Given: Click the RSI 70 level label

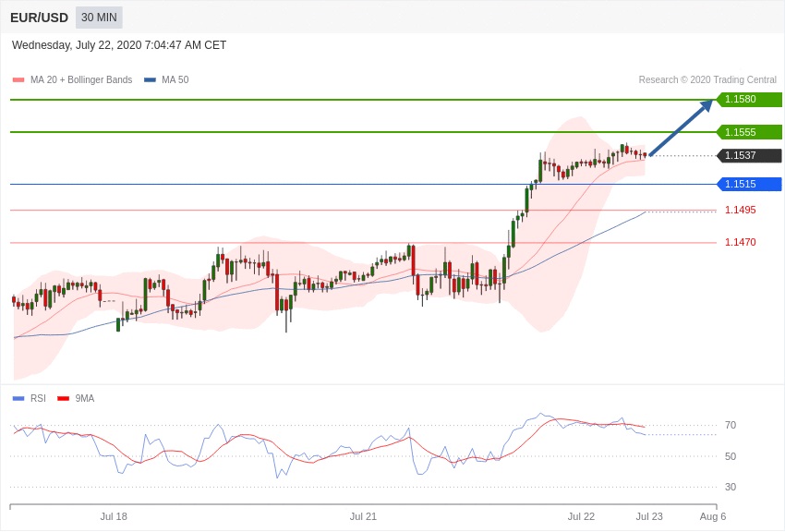Looking at the screenshot, I should (730, 425).
